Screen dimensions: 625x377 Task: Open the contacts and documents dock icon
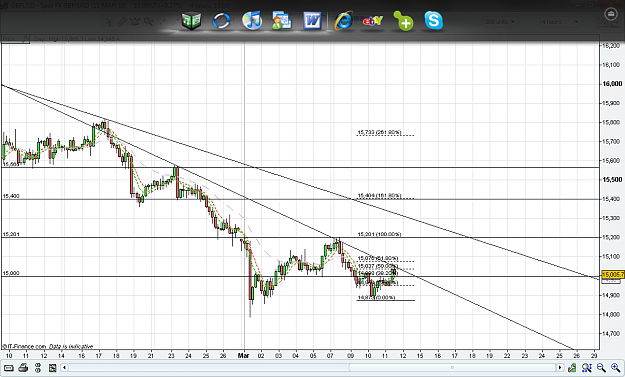click(282, 20)
